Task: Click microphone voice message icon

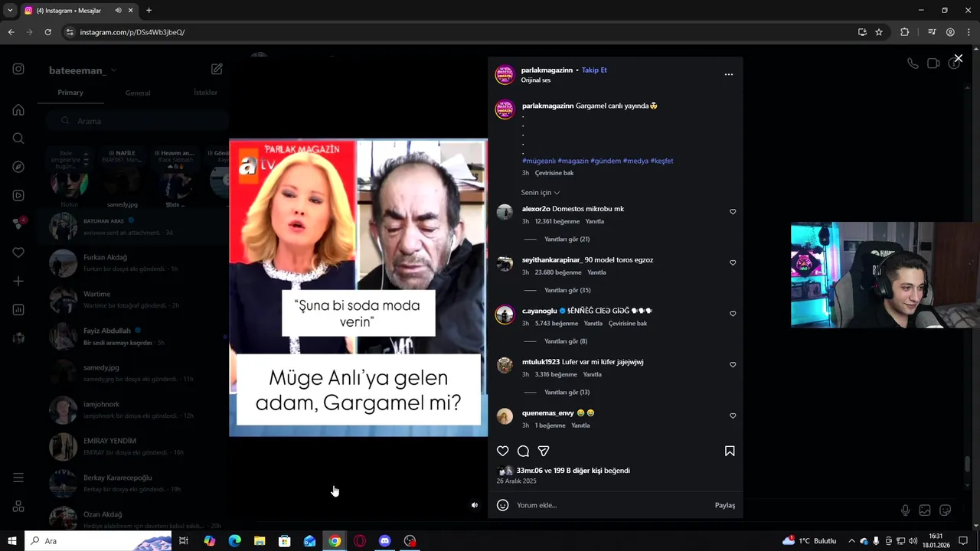Action: pyautogui.click(x=905, y=510)
